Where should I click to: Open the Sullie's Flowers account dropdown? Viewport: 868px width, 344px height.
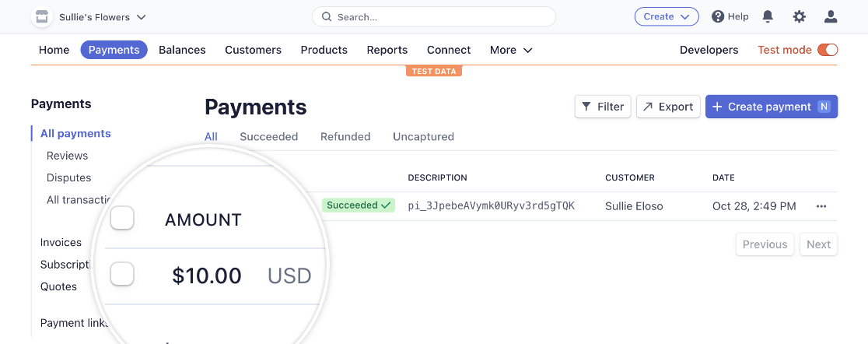click(103, 17)
